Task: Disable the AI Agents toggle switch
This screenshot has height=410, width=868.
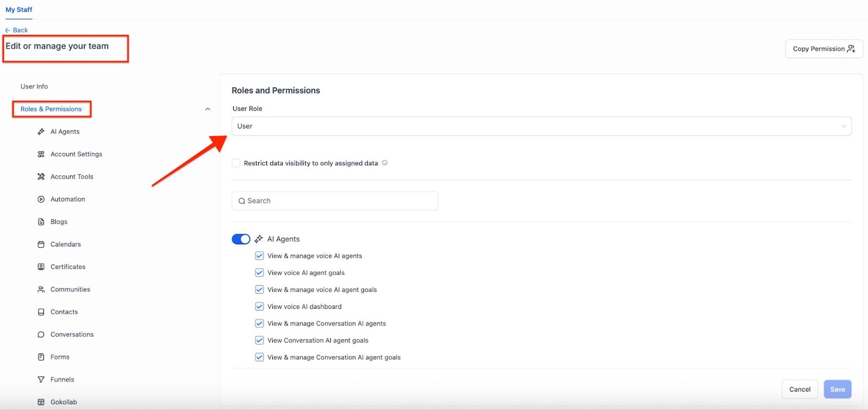Action: click(241, 239)
